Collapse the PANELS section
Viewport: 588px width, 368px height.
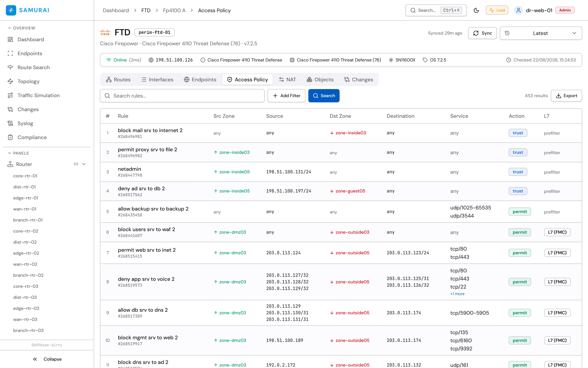pyautogui.click(x=18, y=153)
